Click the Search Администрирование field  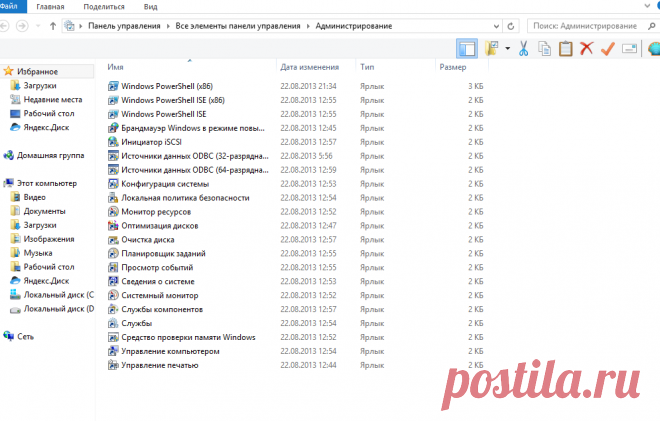coord(593,26)
